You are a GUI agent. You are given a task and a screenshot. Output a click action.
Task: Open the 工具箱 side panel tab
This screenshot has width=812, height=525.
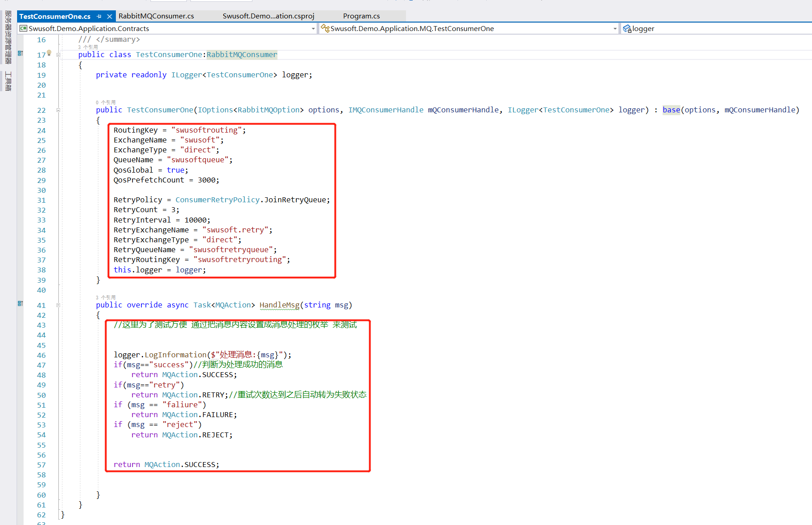point(8,81)
